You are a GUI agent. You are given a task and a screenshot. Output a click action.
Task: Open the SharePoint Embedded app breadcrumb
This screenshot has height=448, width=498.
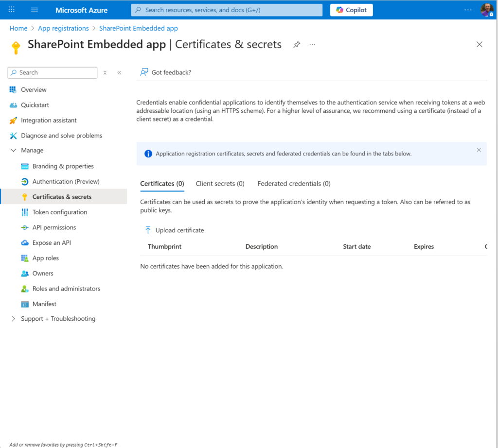[139, 28]
